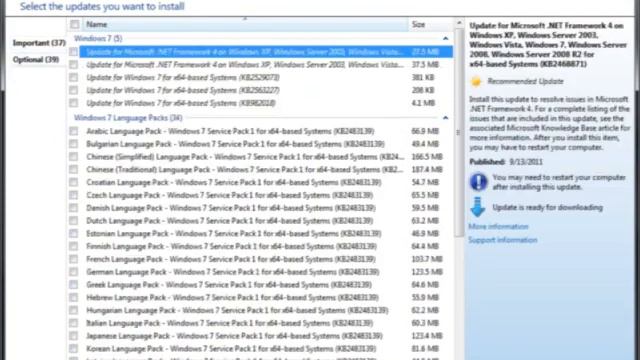
Task: Click the blue download arrow icon
Action: click(478, 207)
